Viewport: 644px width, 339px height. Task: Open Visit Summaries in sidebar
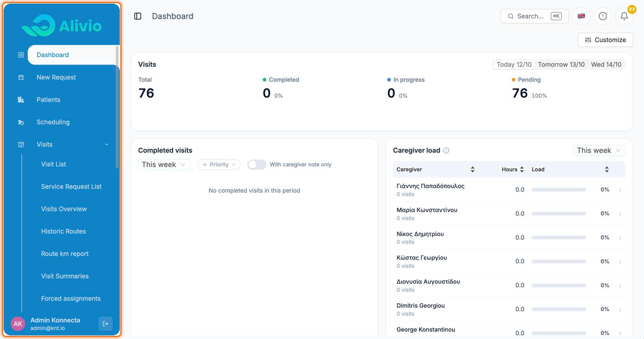click(65, 276)
